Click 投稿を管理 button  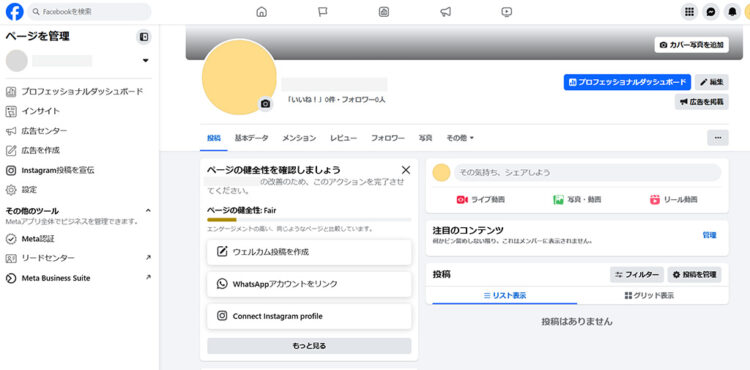695,275
